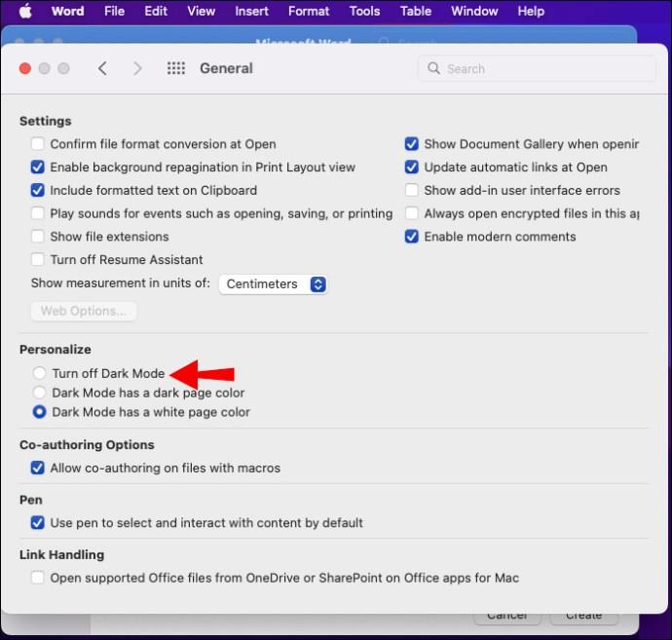The height and width of the screenshot is (640, 672).
Task: Click the Co-authoring Options heading
Action: [87, 445]
